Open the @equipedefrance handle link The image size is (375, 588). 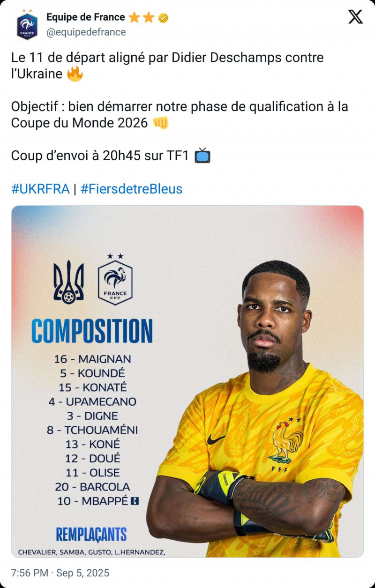(86, 32)
